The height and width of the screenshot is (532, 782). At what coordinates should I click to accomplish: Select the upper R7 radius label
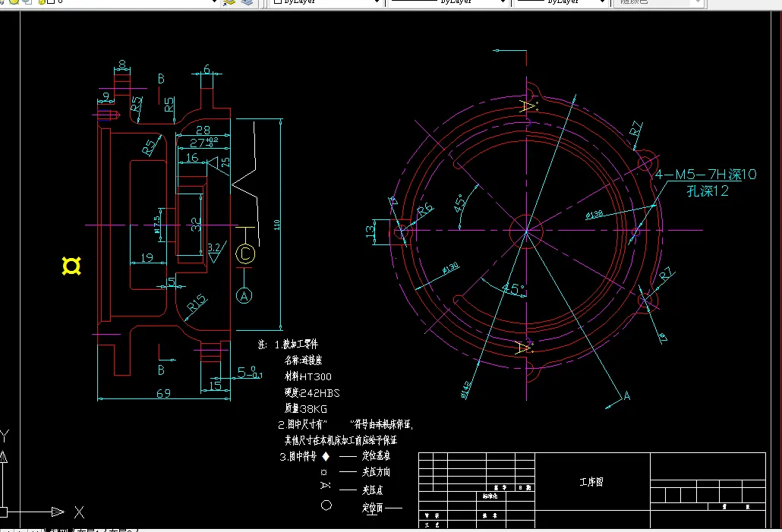(635, 130)
